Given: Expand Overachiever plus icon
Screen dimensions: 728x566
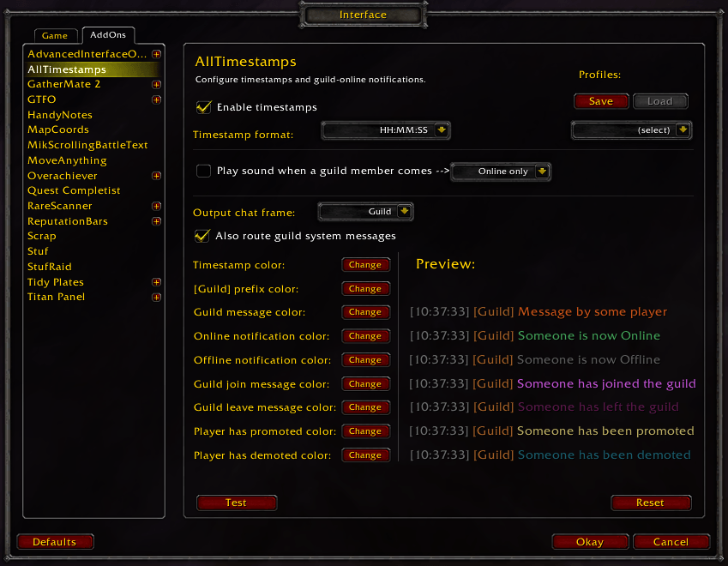Looking at the screenshot, I should click(156, 176).
